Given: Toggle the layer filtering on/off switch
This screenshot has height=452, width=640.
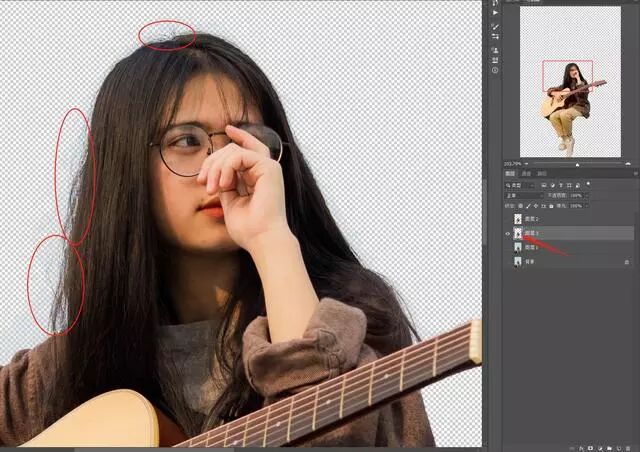Looking at the screenshot, I should point(588,184).
